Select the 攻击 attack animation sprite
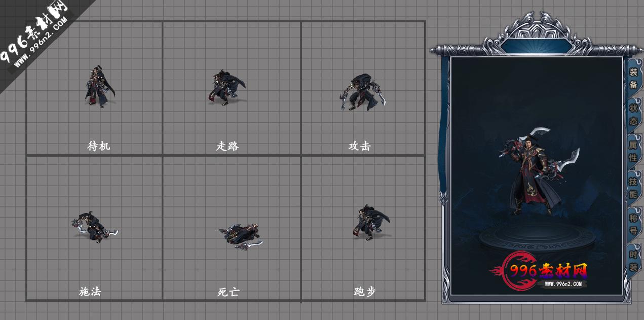This screenshot has height=320, width=644. point(362,92)
